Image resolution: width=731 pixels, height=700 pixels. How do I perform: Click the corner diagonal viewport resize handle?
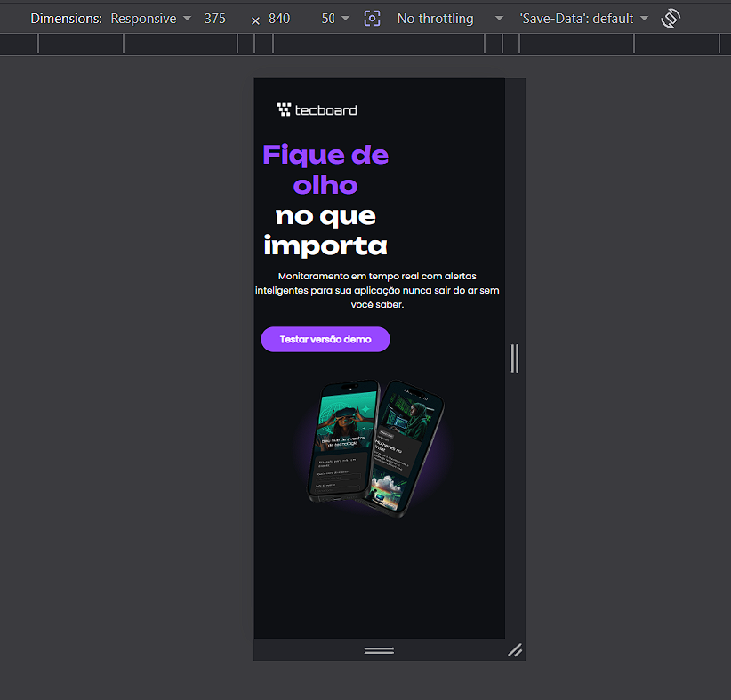click(x=515, y=649)
